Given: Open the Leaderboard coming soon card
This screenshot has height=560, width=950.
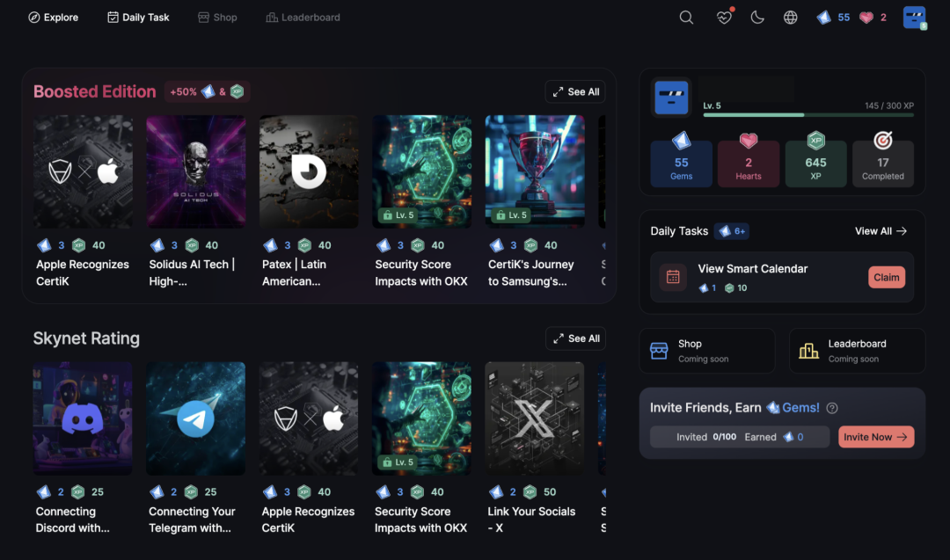Looking at the screenshot, I should coord(858,351).
